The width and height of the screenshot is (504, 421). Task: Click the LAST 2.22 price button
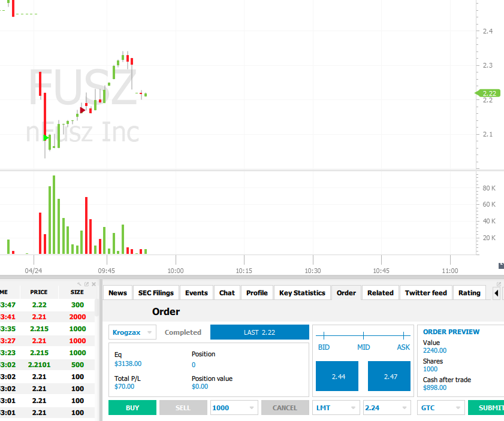(x=259, y=332)
